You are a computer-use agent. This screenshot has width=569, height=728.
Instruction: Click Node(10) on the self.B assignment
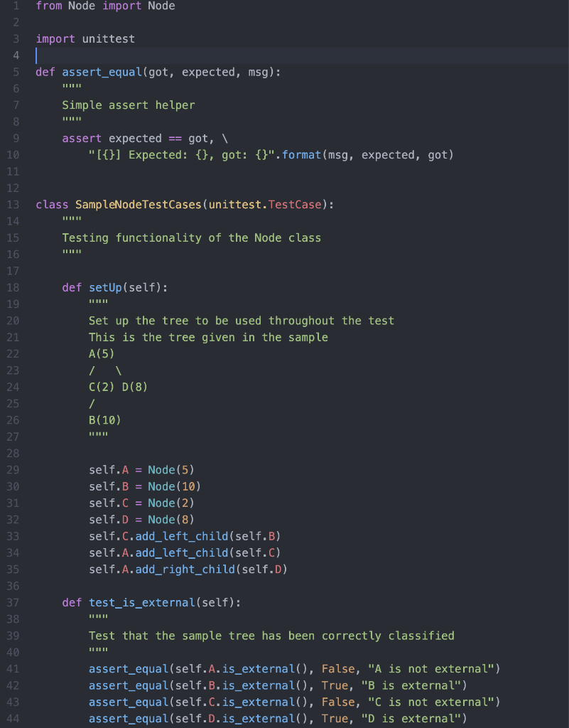[174, 486]
